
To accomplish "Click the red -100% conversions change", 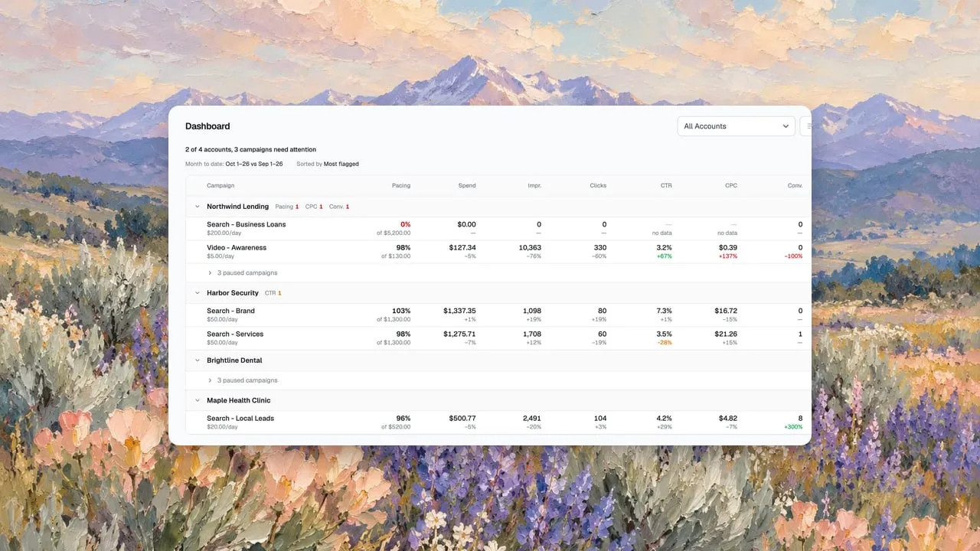I will pos(794,256).
